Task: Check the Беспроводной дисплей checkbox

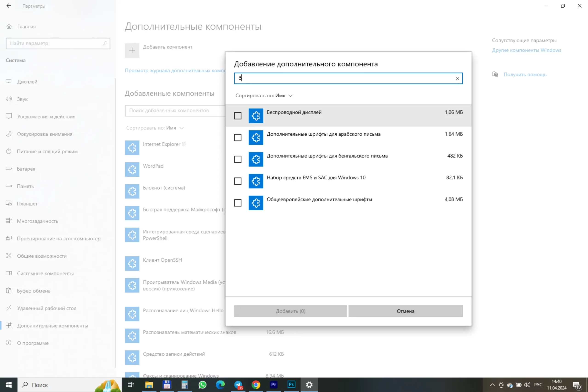Action: point(237,116)
